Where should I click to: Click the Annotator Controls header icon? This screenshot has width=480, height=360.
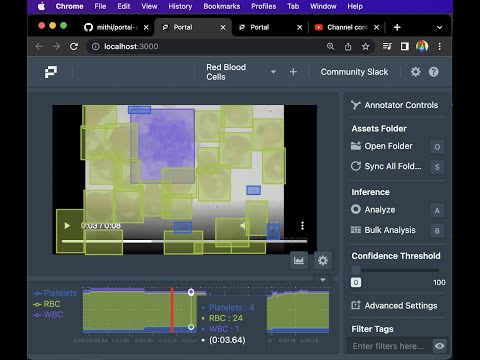click(356, 105)
